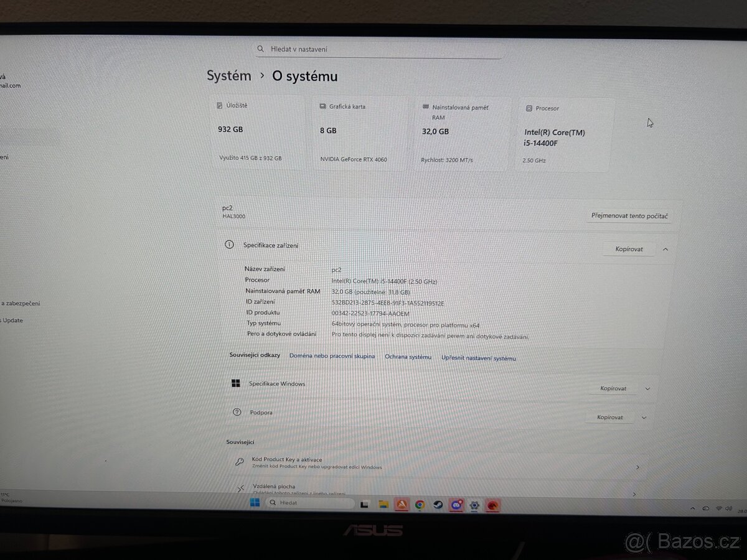Click the Podpora question mark icon
Image resolution: width=747 pixels, height=560 pixels.
pos(237,412)
